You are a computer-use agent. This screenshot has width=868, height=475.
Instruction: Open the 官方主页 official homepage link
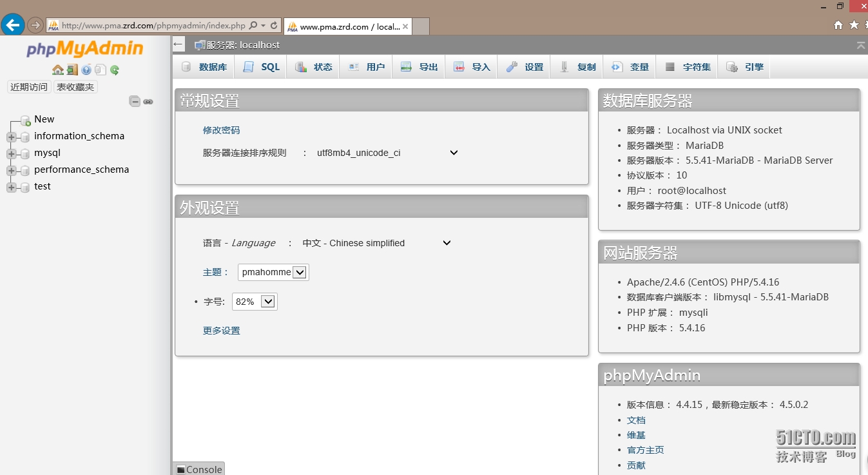coord(645,450)
